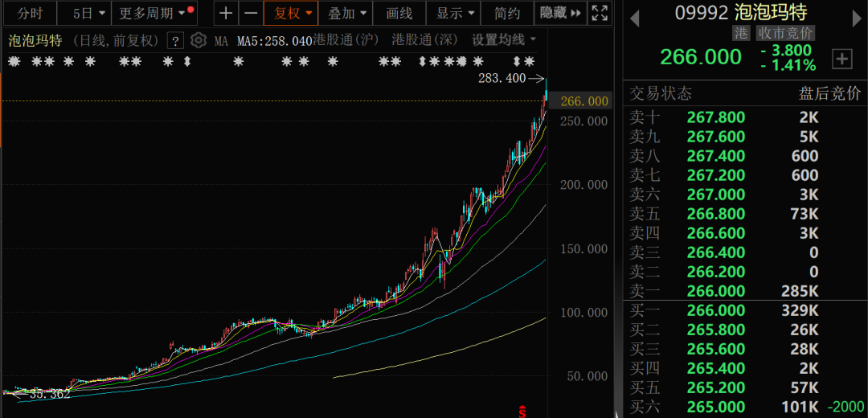
Task: Open indicator settings gear icon
Action: [199, 40]
